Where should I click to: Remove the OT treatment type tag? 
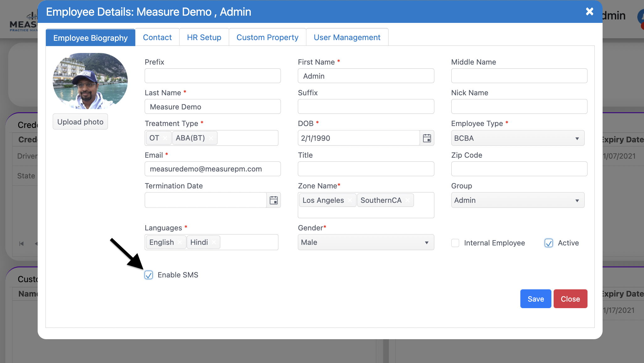pos(165,138)
